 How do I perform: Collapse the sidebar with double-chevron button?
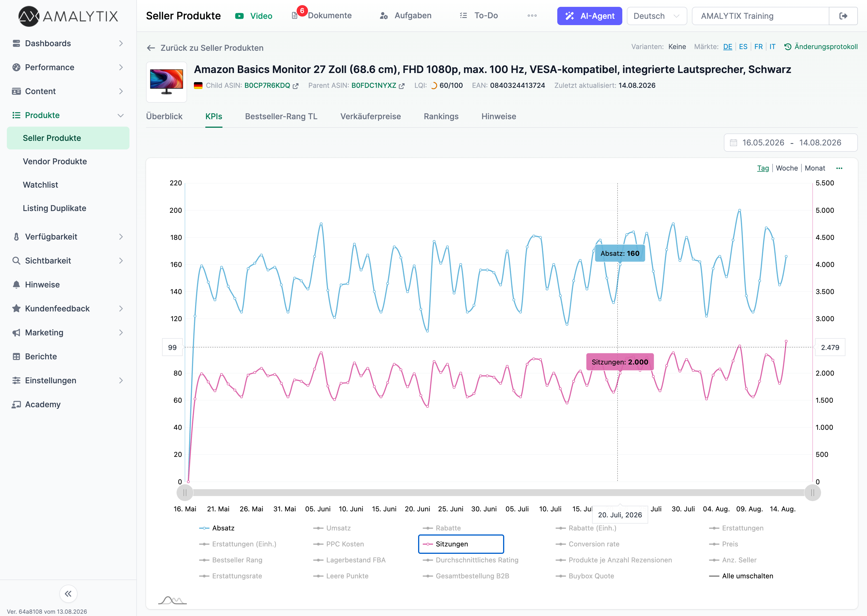click(x=68, y=594)
